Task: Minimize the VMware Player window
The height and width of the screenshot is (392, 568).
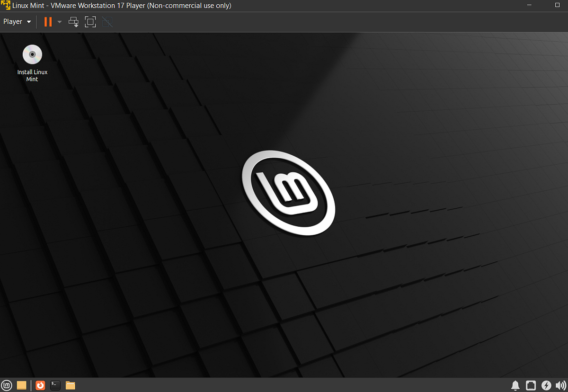Action: [529, 6]
